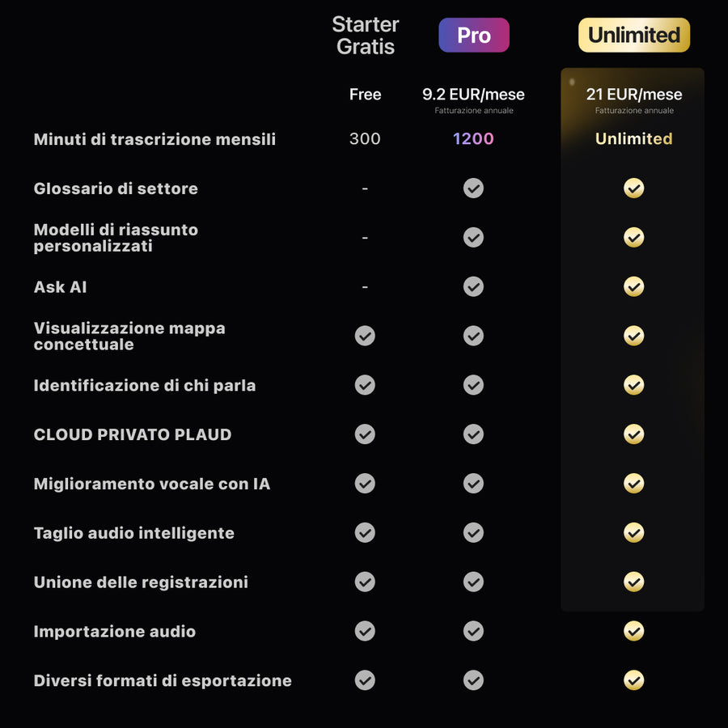The image size is (728, 728).
Task: Click the 9.2 EUR/mese Pro price
Action: tap(473, 95)
